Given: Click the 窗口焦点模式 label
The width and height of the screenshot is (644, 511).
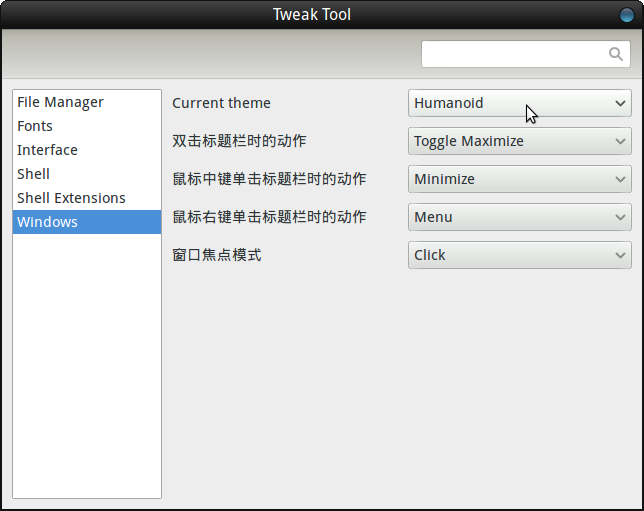Looking at the screenshot, I should coord(217,255).
